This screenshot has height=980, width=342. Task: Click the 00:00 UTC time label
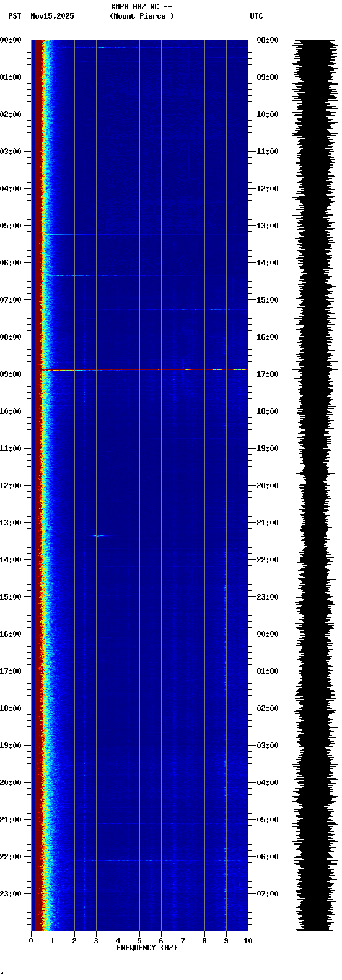pyautogui.click(x=268, y=634)
